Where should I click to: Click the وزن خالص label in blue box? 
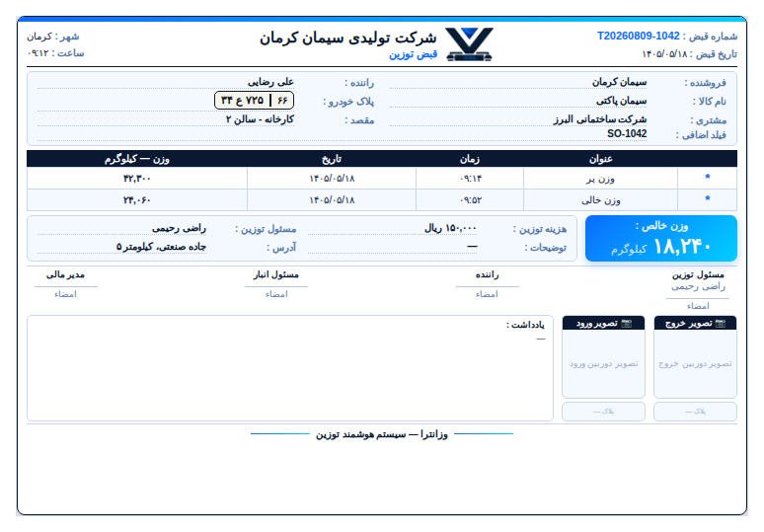661,226
